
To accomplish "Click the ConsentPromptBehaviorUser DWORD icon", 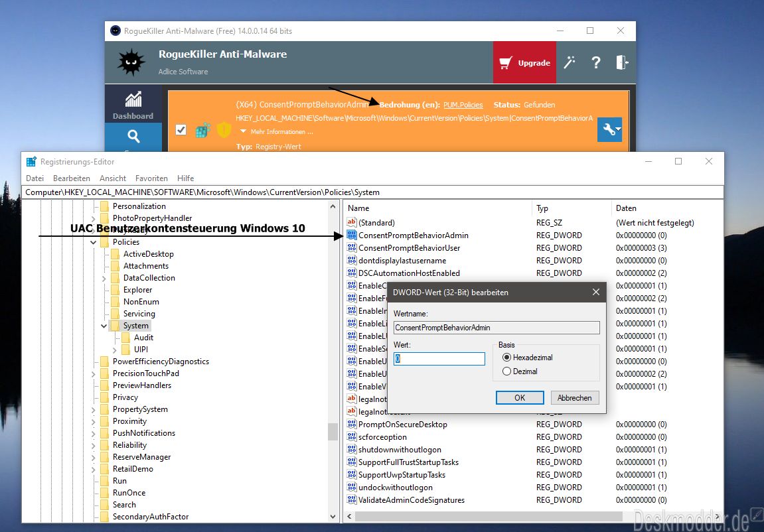I will [x=351, y=247].
